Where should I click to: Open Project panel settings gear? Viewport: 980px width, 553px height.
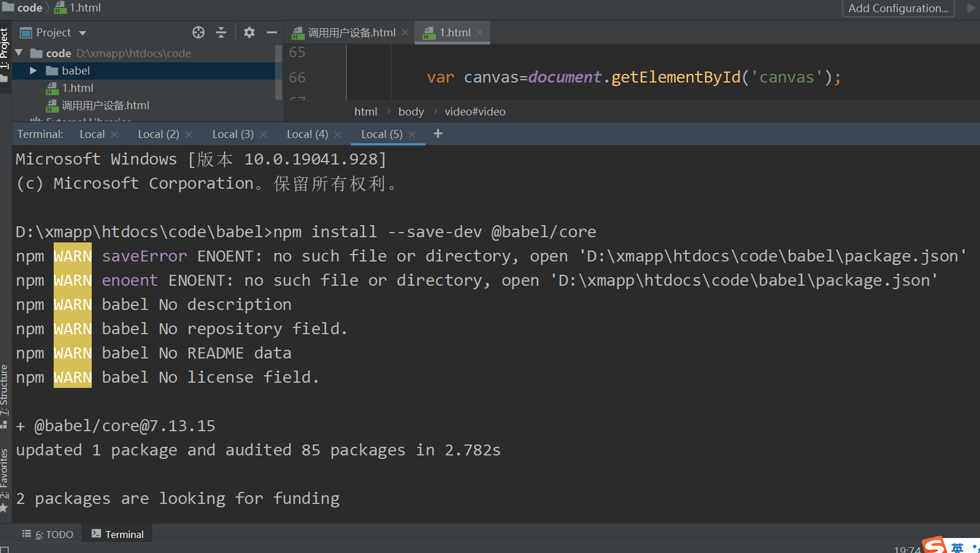(x=249, y=32)
